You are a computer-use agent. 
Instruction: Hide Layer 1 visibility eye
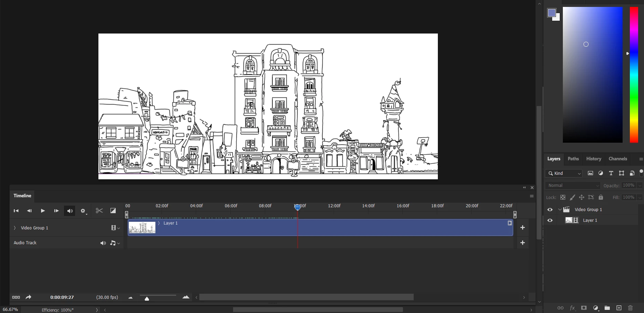[x=550, y=220]
